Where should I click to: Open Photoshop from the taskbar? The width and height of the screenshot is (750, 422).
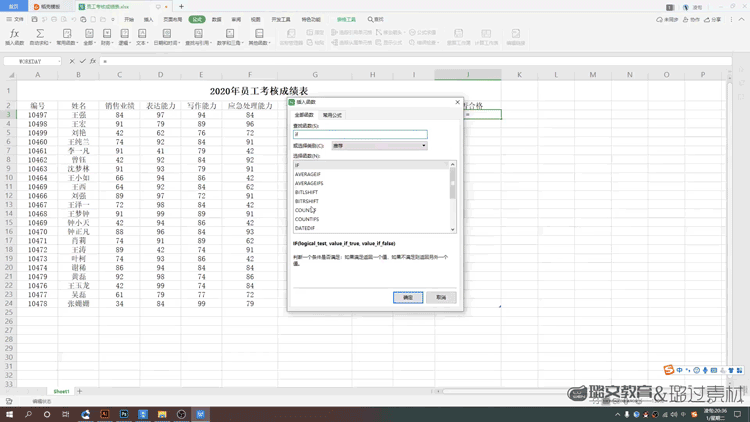pos(124,414)
